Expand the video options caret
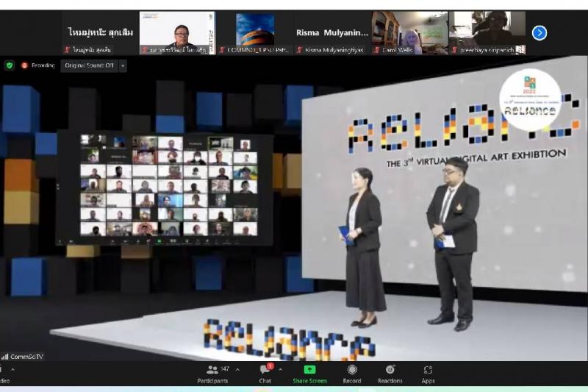This screenshot has width=588, height=392. (x=12, y=370)
